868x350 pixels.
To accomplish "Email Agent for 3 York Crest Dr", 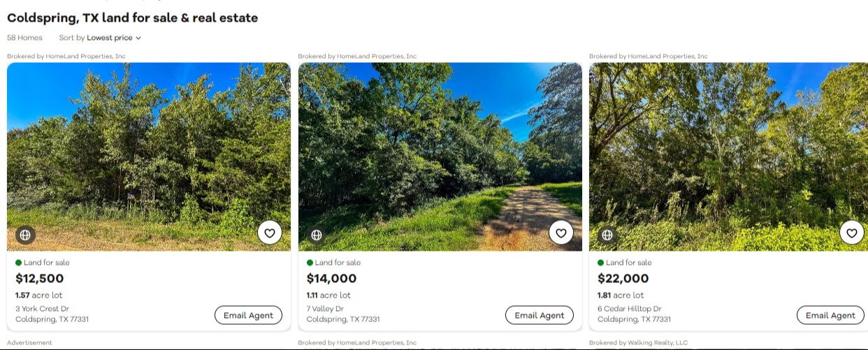I will 248,315.
